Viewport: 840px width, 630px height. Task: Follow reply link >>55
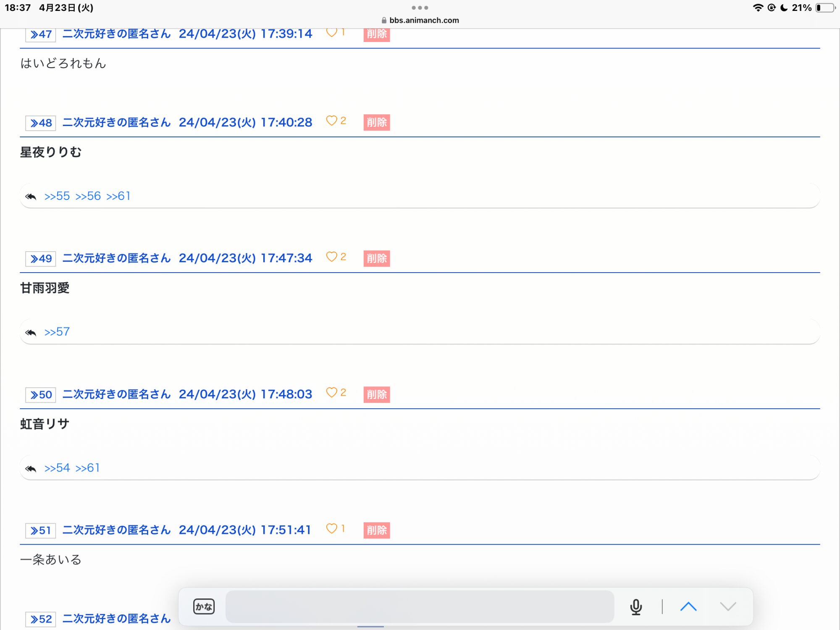click(57, 196)
